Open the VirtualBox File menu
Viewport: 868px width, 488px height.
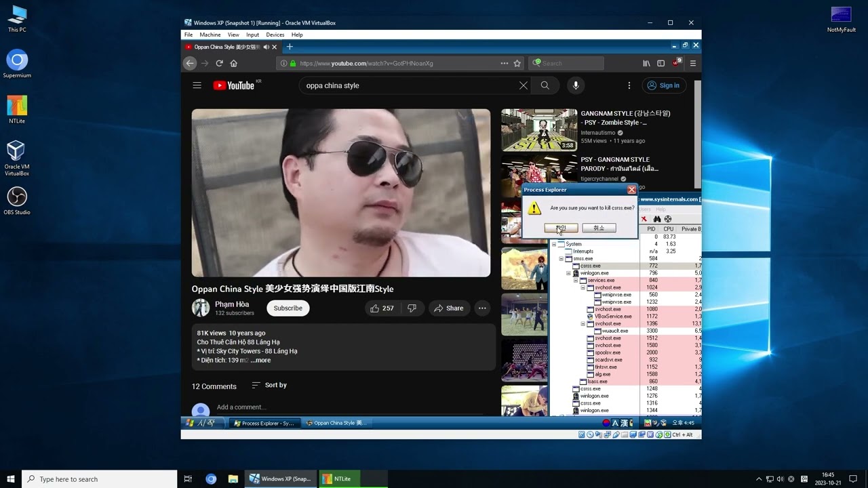[189, 35]
